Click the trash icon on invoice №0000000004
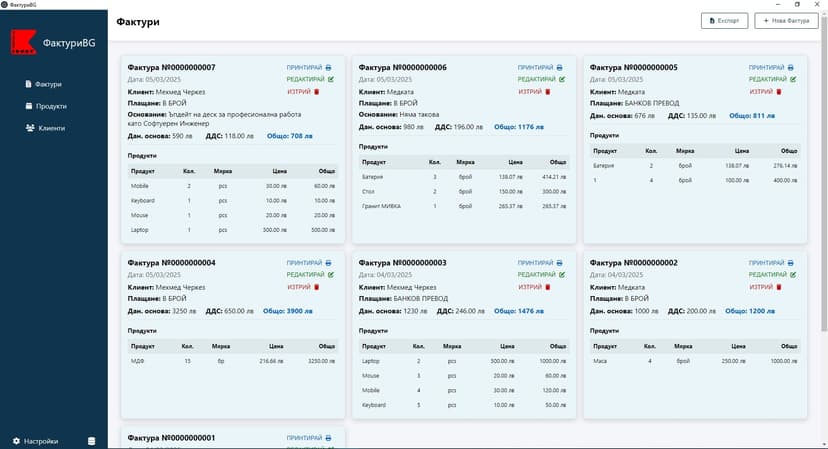 point(317,287)
